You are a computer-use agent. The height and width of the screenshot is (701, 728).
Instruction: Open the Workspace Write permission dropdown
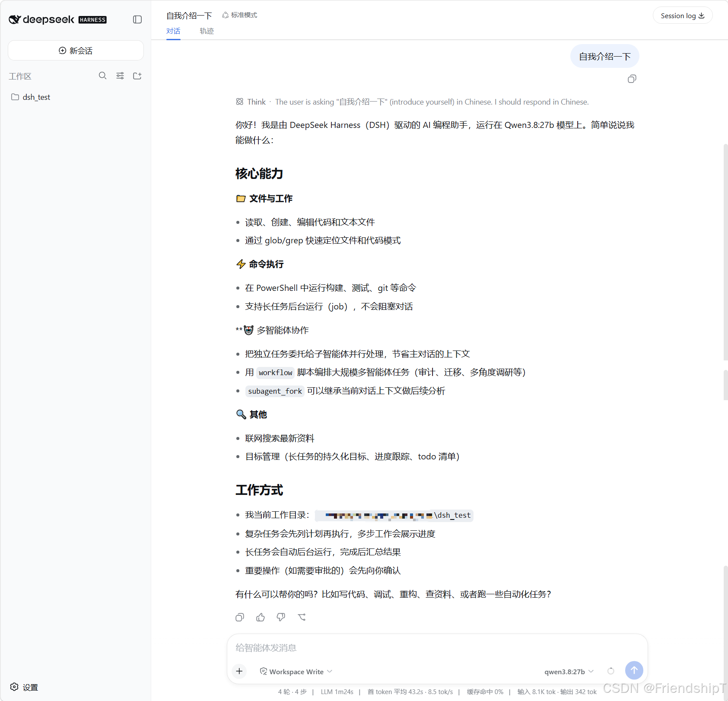pyautogui.click(x=296, y=672)
